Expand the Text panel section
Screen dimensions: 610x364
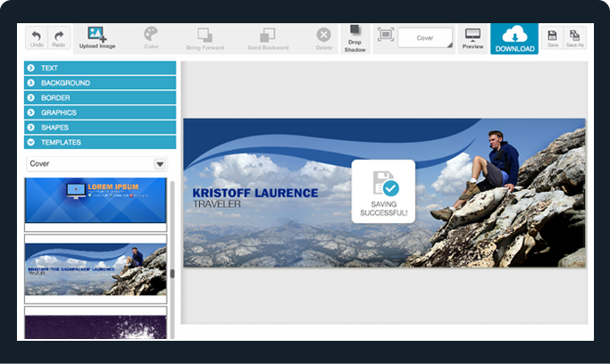click(100, 68)
